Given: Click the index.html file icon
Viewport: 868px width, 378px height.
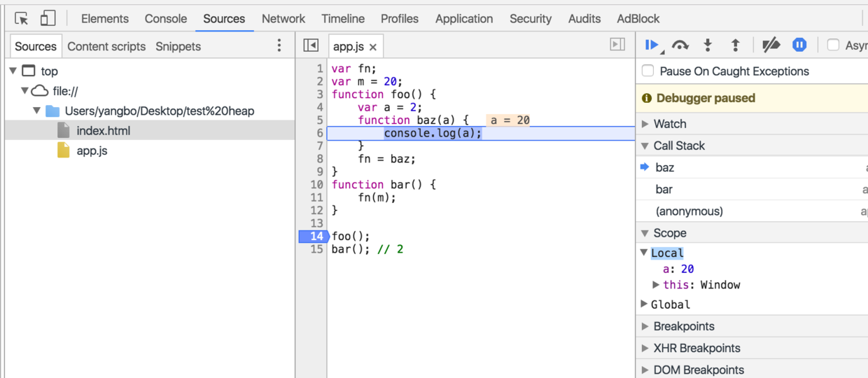Looking at the screenshot, I should (x=64, y=130).
